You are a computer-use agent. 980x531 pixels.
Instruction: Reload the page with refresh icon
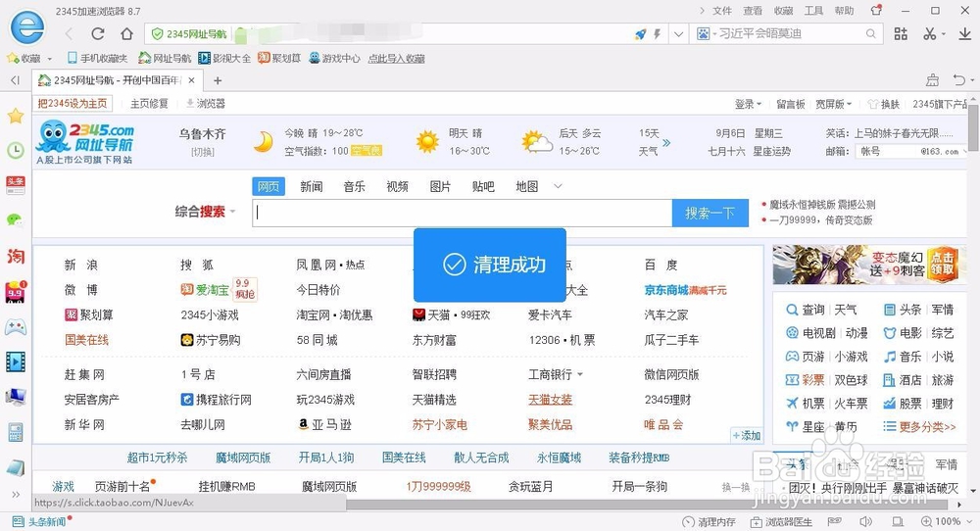tap(97, 33)
